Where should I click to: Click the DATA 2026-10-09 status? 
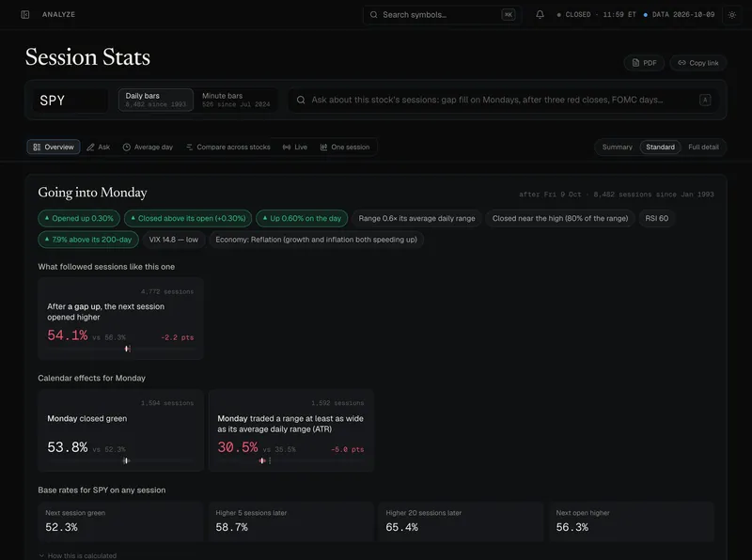coord(679,14)
